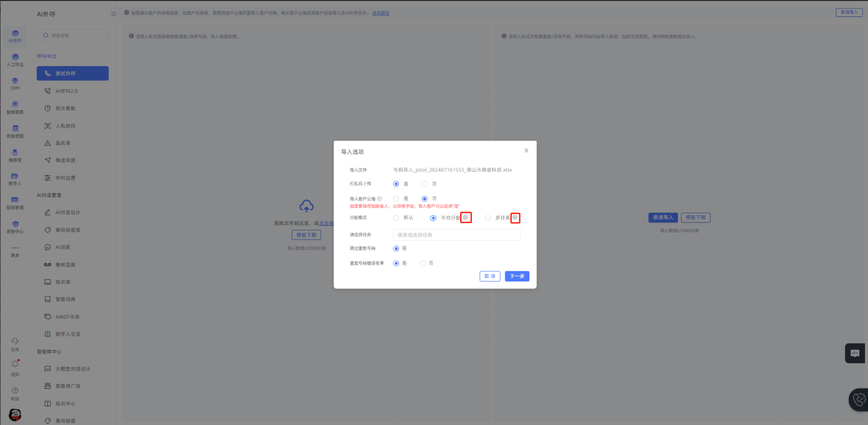The image size is (868, 425).
Task: Click the 数字人 sidebar icon
Action: [x=15, y=177]
